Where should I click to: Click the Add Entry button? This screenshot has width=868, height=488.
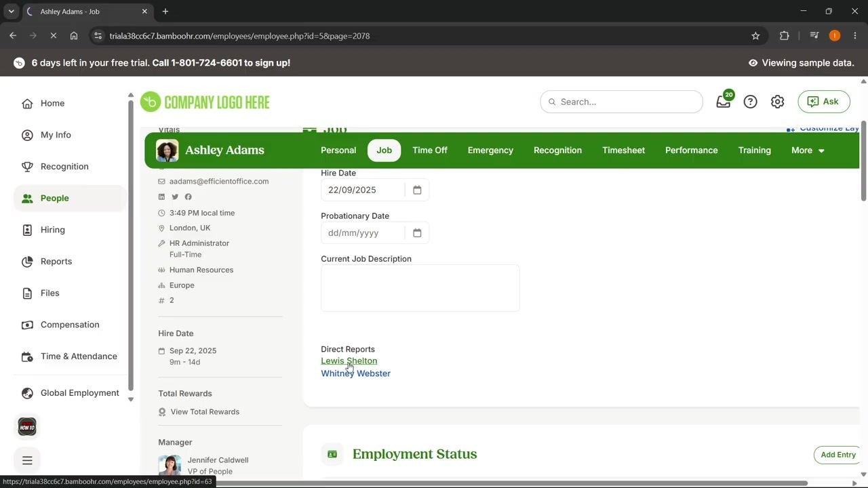pyautogui.click(x=838, y=455)
